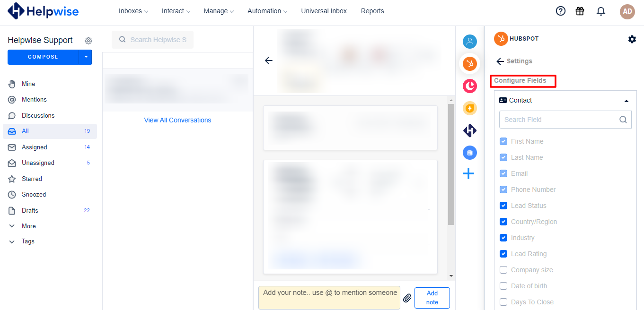
Task: Click View All Conversations link
Action: [x=177, y=120]
